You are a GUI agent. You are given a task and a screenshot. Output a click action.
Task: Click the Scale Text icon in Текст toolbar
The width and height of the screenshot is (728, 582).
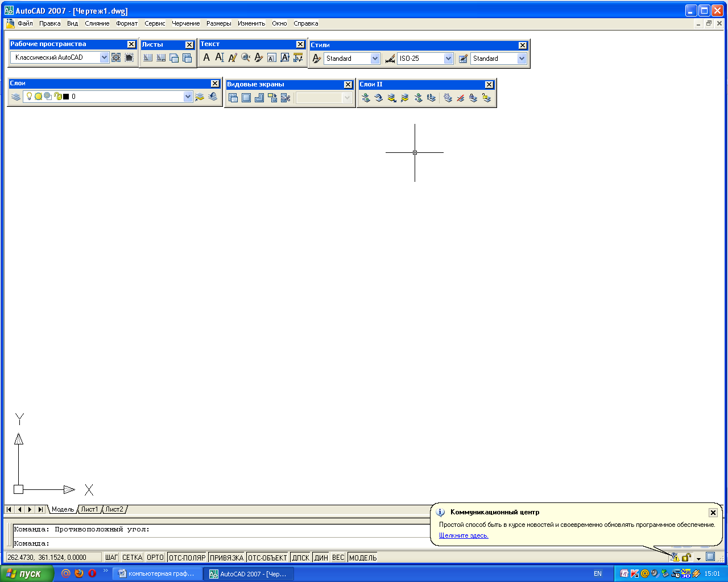click(x=272, y=57)
